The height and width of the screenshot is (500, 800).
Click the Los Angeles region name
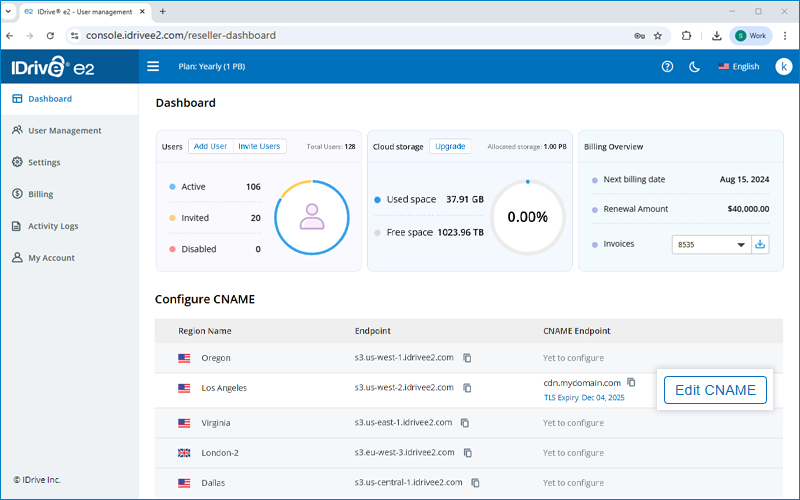pos(224,388)
